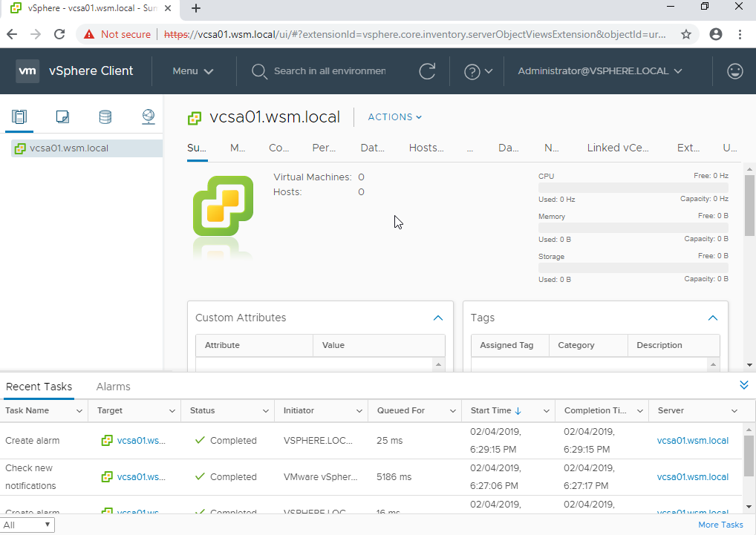The height and width of the screenshot is (535, 756).
Task: Click the Attribute column header
Action: click(x=254, y=345)
